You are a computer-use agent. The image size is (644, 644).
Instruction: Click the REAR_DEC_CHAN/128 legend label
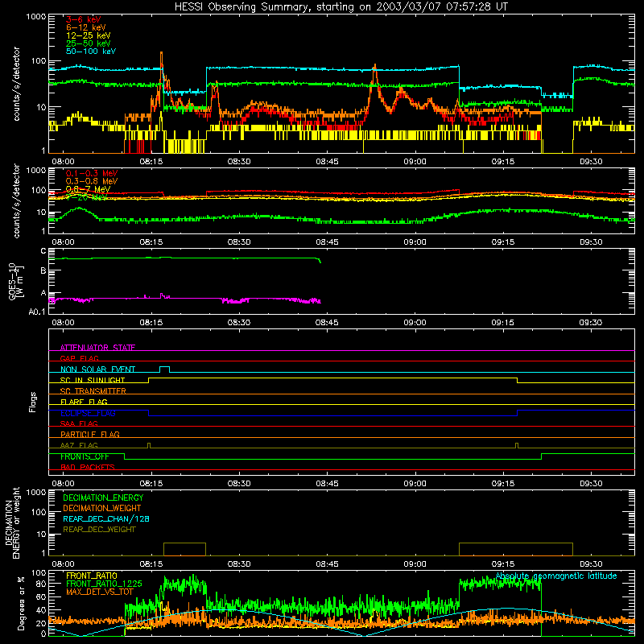(x=106, y=518)
